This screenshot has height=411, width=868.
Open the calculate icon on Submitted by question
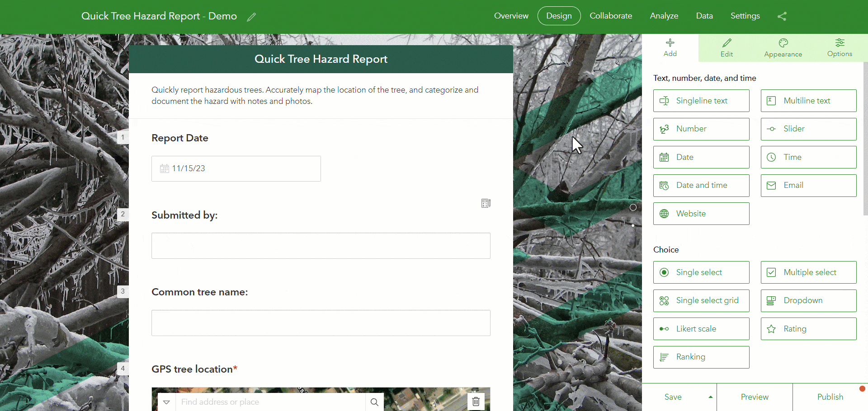(x=486, y=203)
